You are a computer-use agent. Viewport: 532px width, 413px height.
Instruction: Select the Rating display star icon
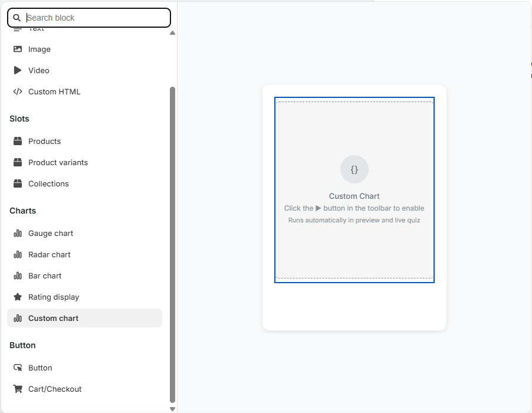click(18, 297)
